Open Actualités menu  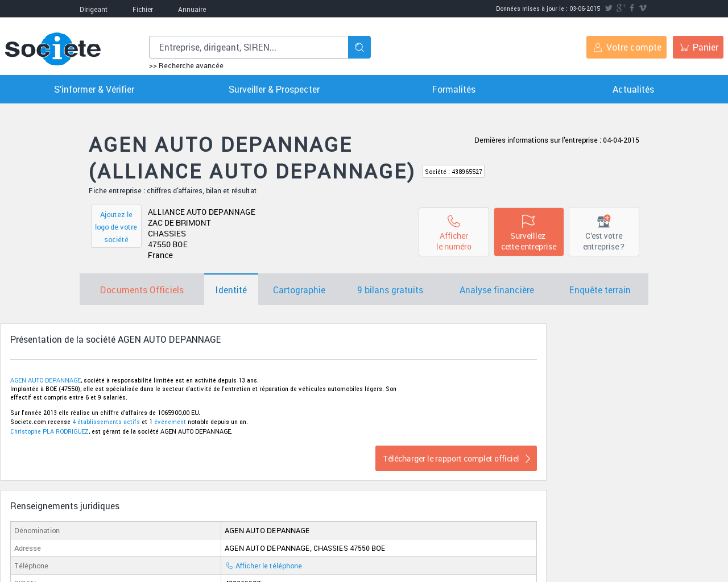(633, 89)
